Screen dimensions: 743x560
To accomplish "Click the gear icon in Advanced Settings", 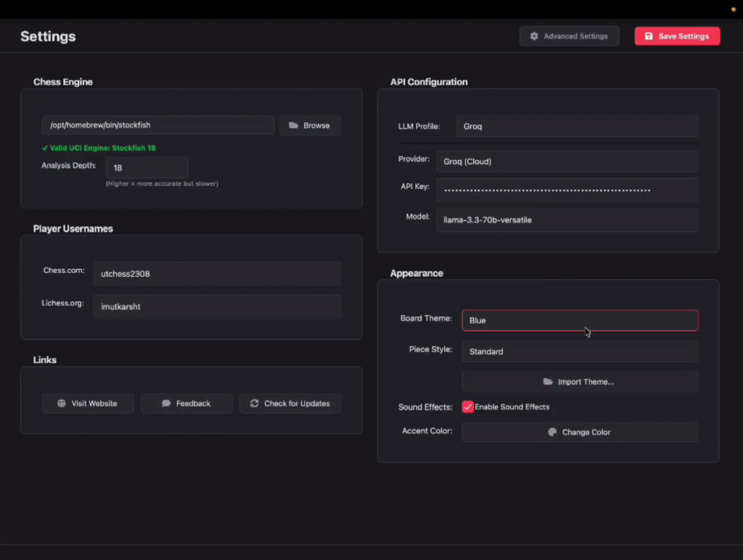I will [x=534, y=36].
